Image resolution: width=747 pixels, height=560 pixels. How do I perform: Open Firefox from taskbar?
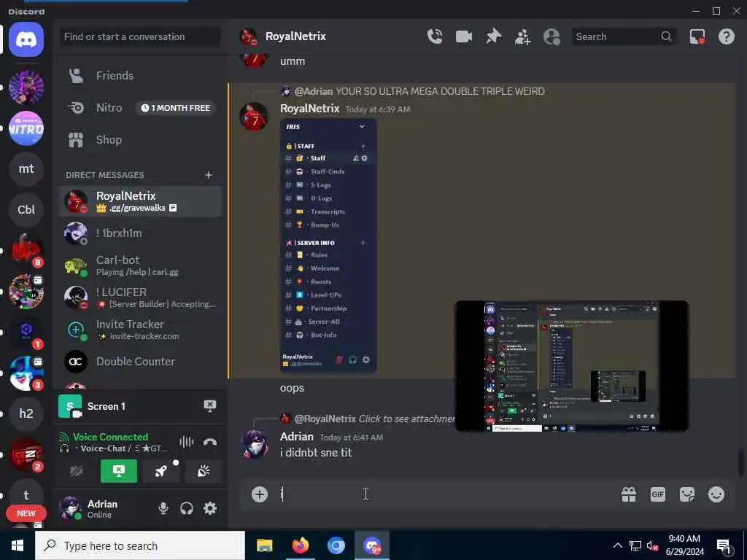pos(300,545)
